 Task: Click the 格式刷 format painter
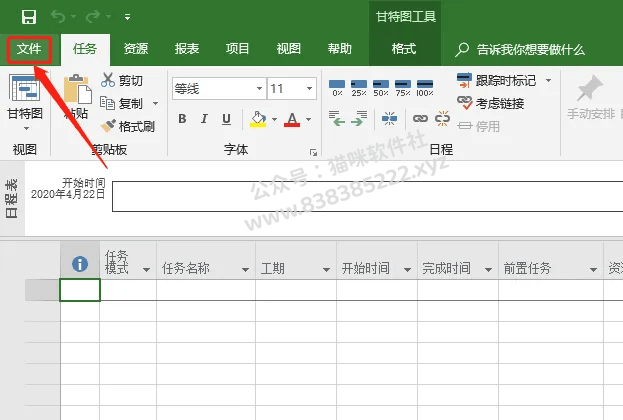coord(127,126)
